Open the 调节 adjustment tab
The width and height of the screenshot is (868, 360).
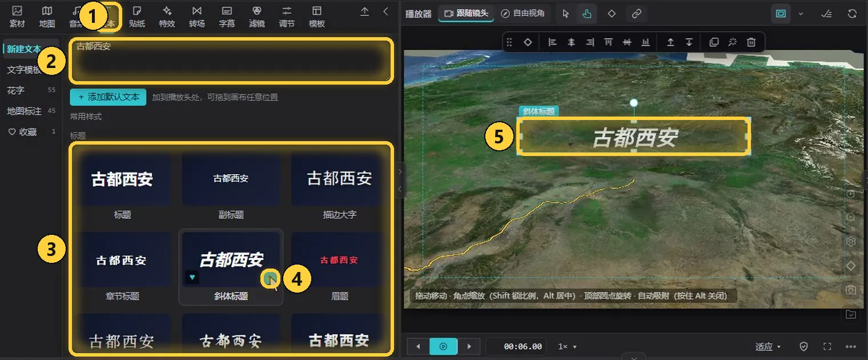tap(287, 17)
